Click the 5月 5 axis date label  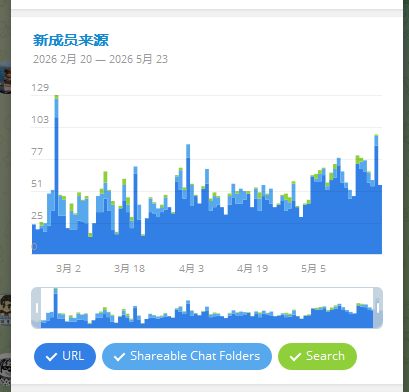(x=313, y=269)
